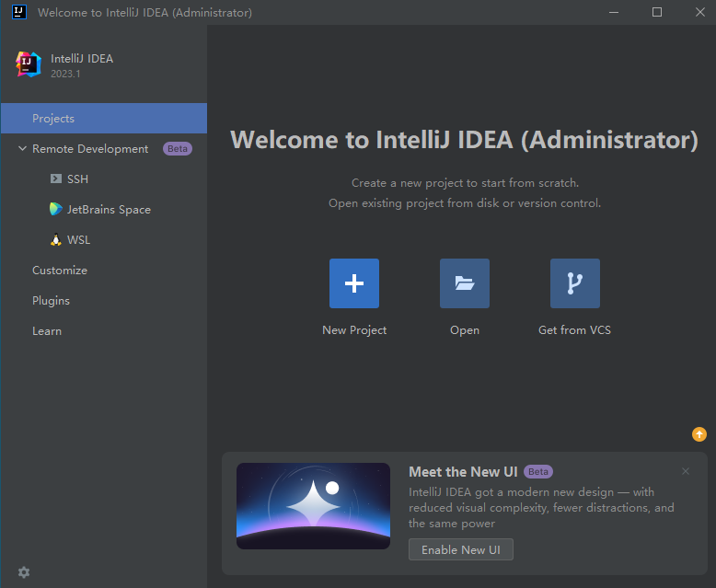Select JetBrains Space remote option
The width and height of the screenshot is (716, 588).
pyautogui.click(x=104, y=210)
